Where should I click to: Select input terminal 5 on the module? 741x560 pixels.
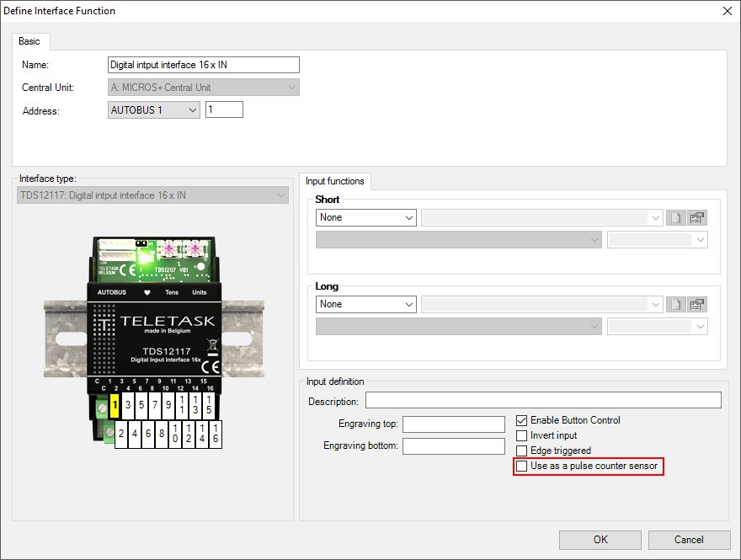pos(141,405)
